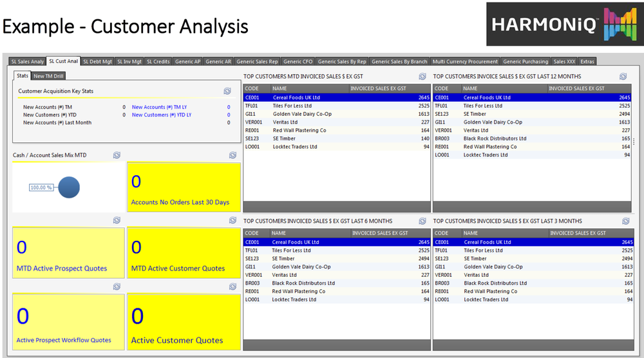Refresh Customer Acquisition Key Stats panel
The image size is (644, 358).
click(227, 91)
